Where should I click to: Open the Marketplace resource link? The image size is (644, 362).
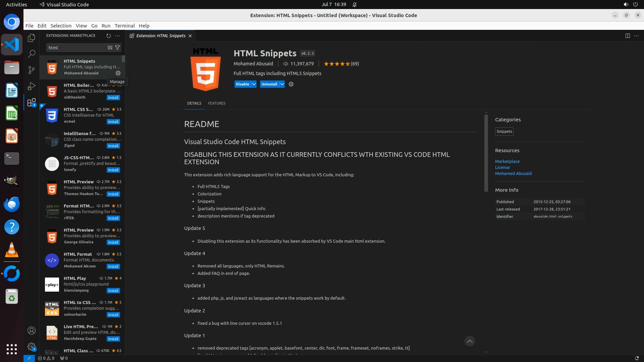pyautogui.click(x=507, y=161)
